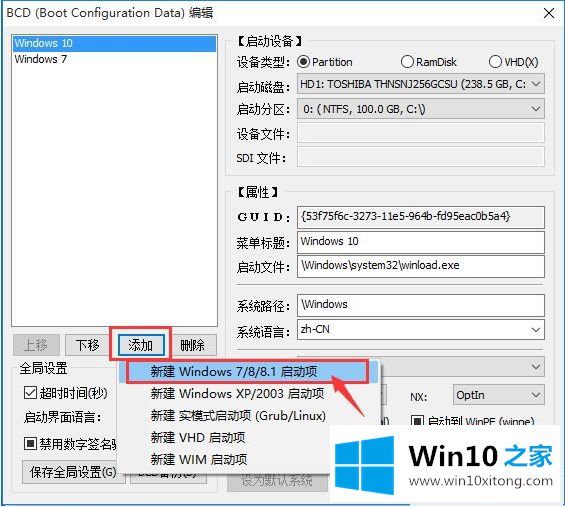Click the 添加 add button
565x507 pixels.
141,345
